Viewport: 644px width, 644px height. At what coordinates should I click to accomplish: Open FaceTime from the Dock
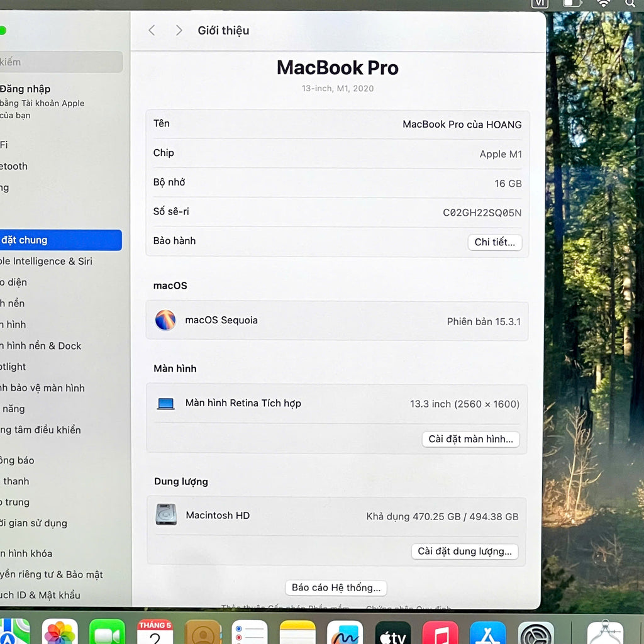[x=107, y=631]
